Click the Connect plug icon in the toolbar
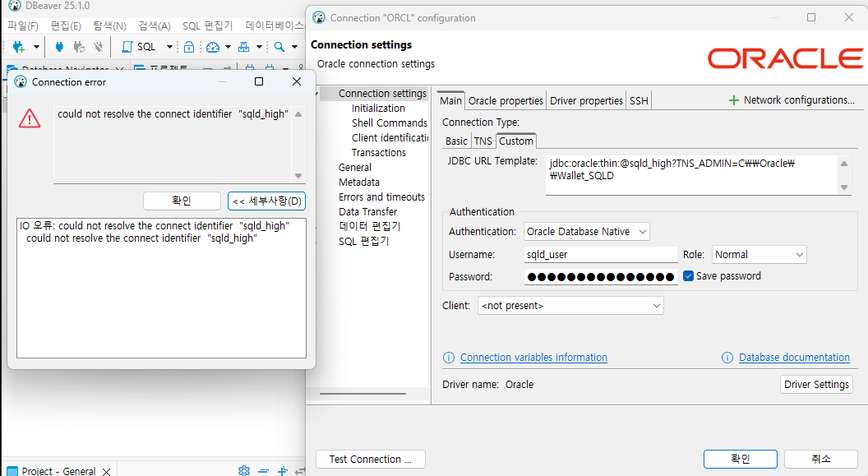This screenshot has height=476, width=868. point(59,47)
